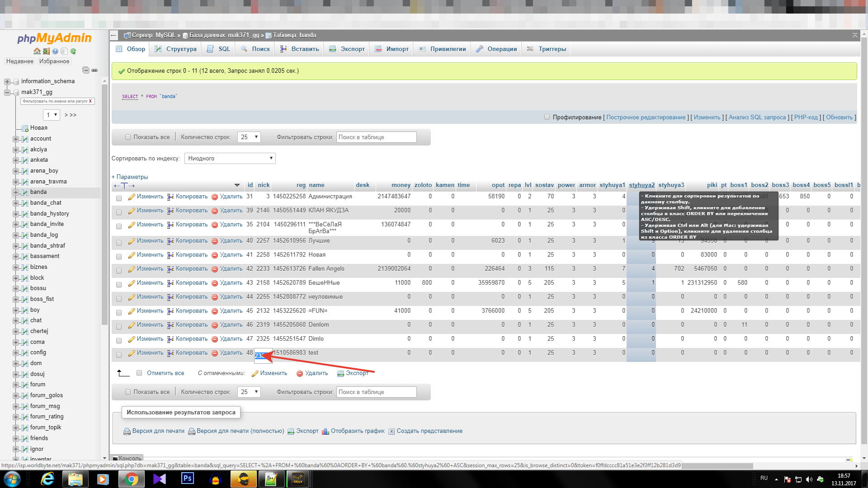Click the logout door icon
This screenshot has height=488, width=868.
pos(46,52)
